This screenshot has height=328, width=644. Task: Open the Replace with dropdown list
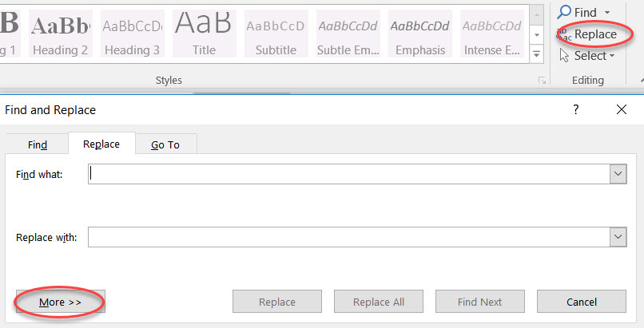[x=617, y=237]
